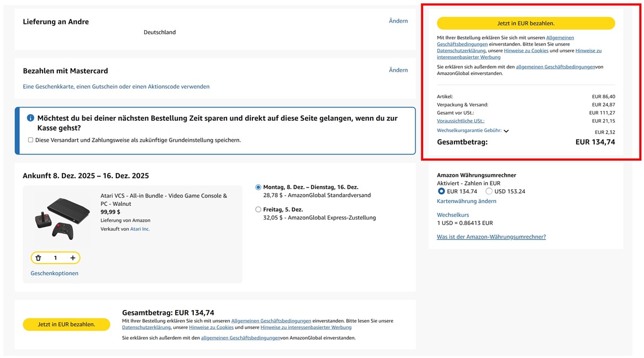Open 'Was ist der Amazon-Währungsumrechner?' link
The width and height of the screenshot is (644, 358).
(491, 237)
